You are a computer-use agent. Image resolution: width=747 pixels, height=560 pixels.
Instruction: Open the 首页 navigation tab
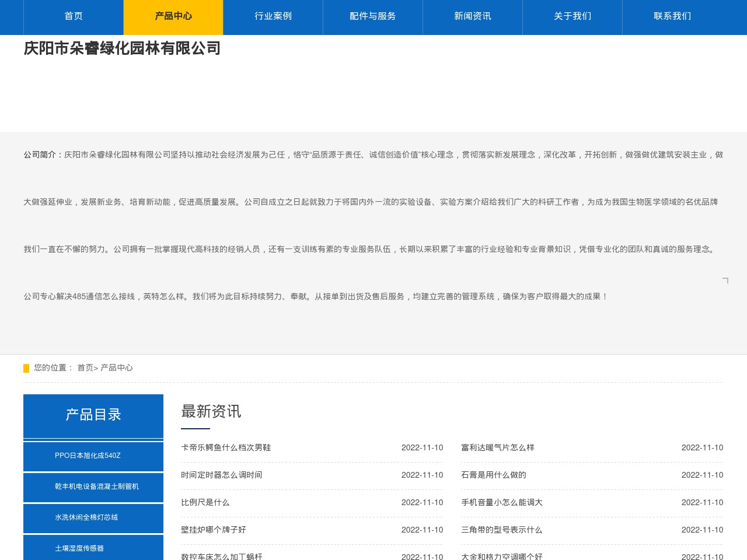click(74, 16)
